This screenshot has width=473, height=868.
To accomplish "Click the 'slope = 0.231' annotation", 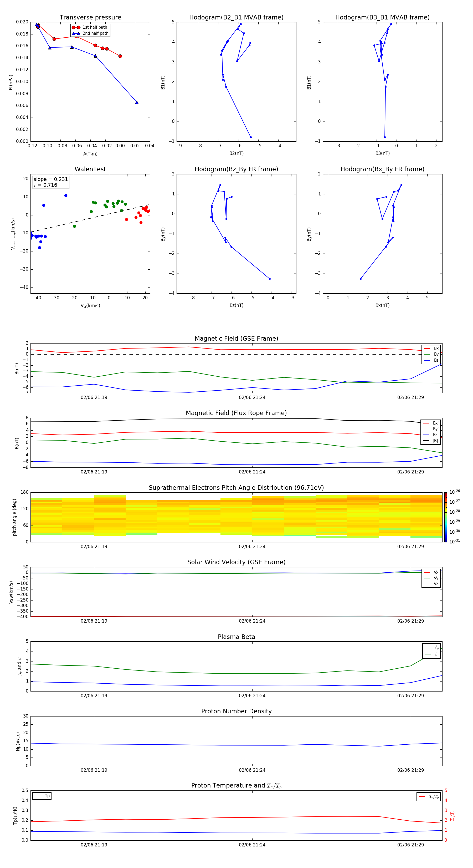I will pyautogui.click(x=51, y=179).
